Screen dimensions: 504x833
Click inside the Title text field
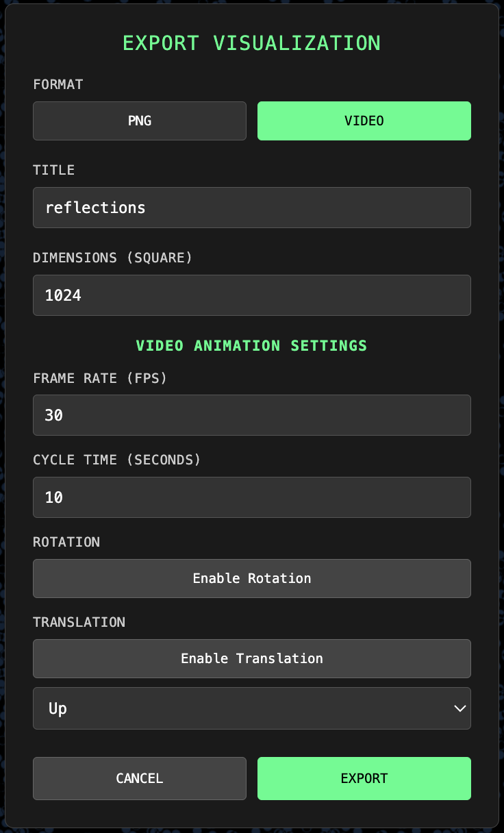coord(251,208)
